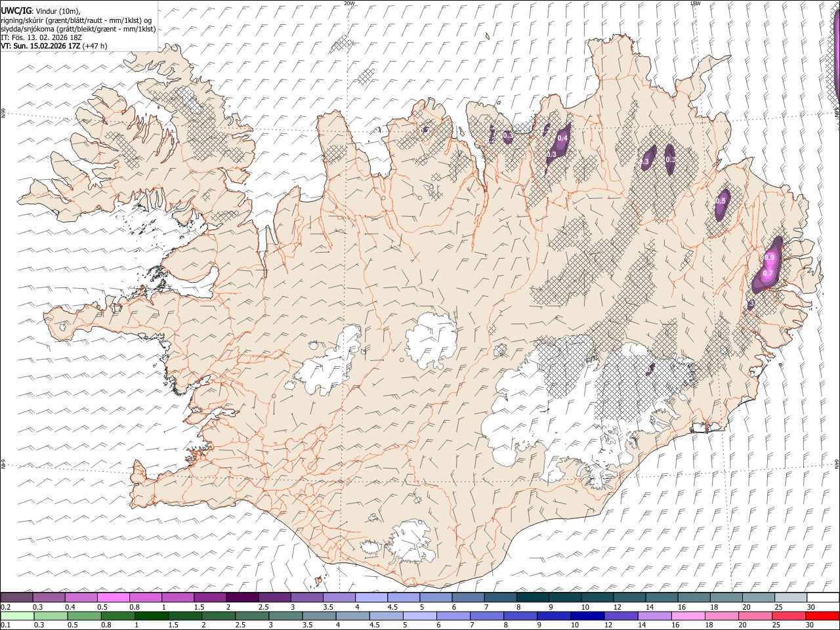
Task: Click the 'VT: Sun. 15.02.2026 17Z' valid time line
Action: tap(41, 46)
